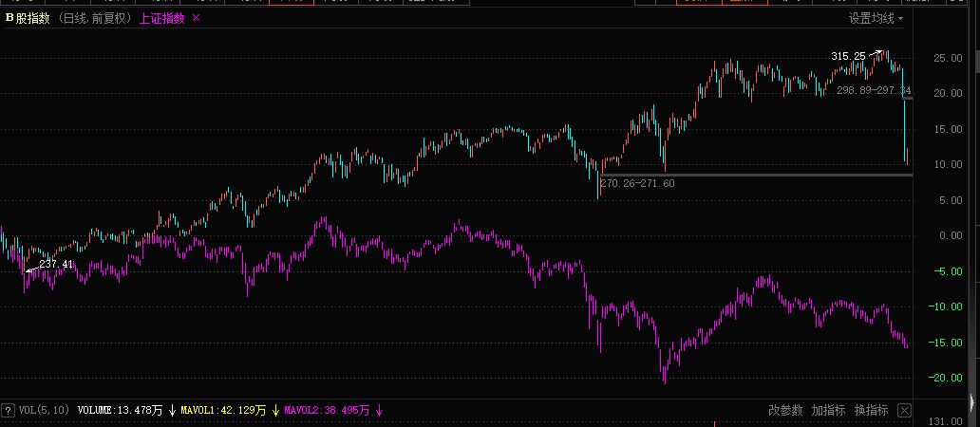Close the VOL indicator panel
Viewport: 980px width, 427px height.
(904, 411)
